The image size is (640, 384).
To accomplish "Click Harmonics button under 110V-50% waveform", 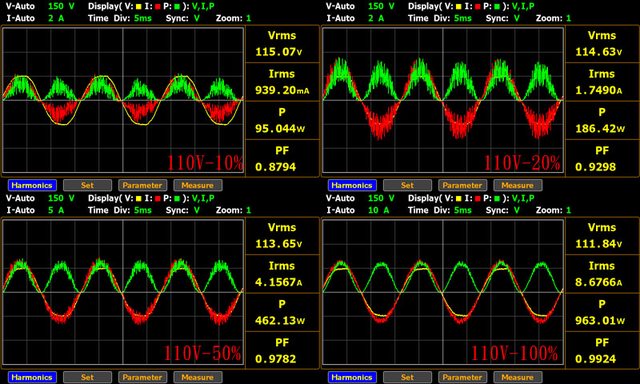I will pyautogui.click(x=32, y=377).
